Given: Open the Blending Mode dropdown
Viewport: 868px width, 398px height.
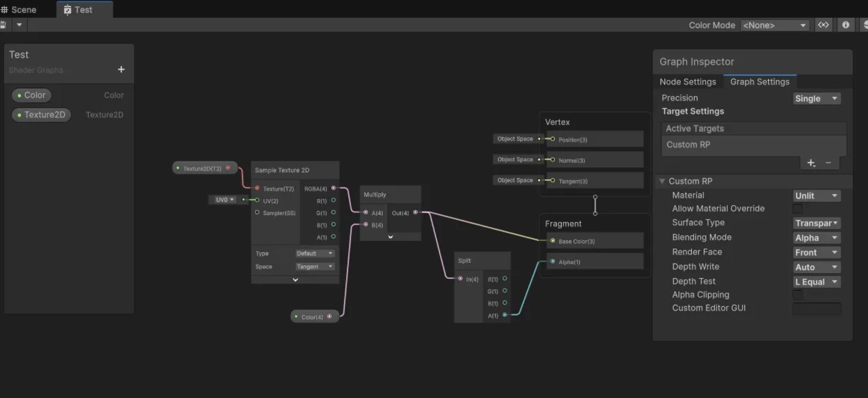Looking at the screenshot, I should pos(817,238).
